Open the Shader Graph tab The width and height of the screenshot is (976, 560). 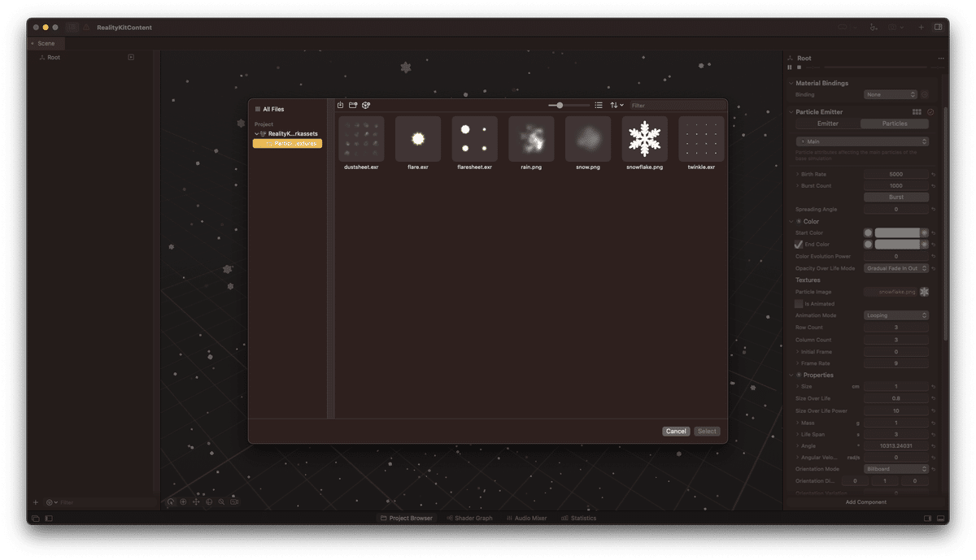tap(469, 518)
